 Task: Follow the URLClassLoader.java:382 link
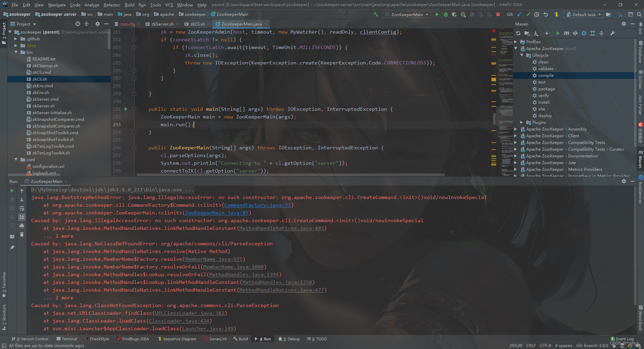190,313
